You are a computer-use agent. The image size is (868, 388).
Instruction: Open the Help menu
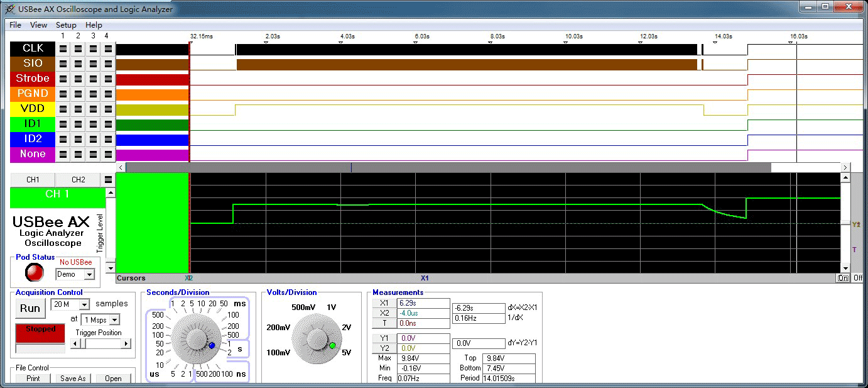pos(94,25)
